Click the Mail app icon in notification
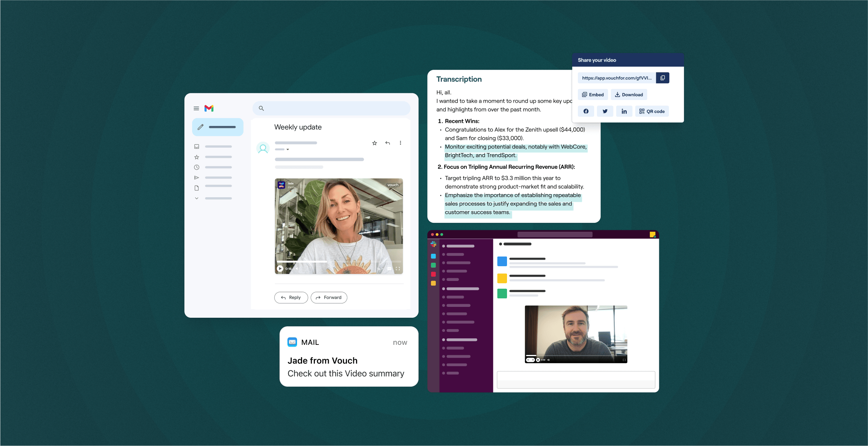This screenshot has width=868, height=446. click(x=292, y=342)
